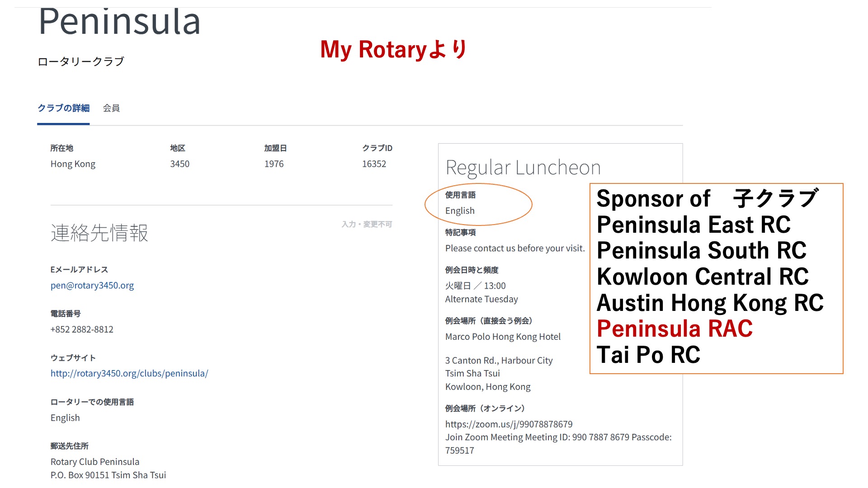868x488 pixels.
Task: Click the greyed 入力・変更不可 label
Action: coord(367,224)
